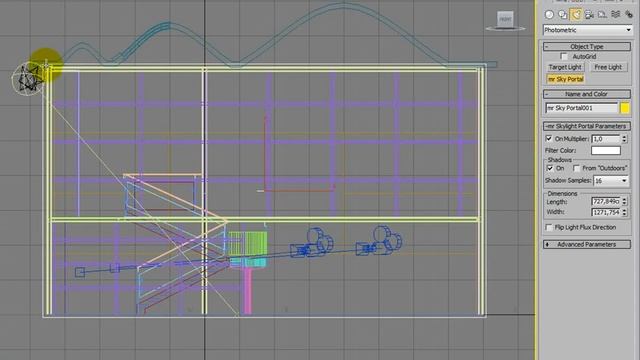Open the yellow object color swatch
The width and height of the screenshot is (640, 360).
[625, 108]
